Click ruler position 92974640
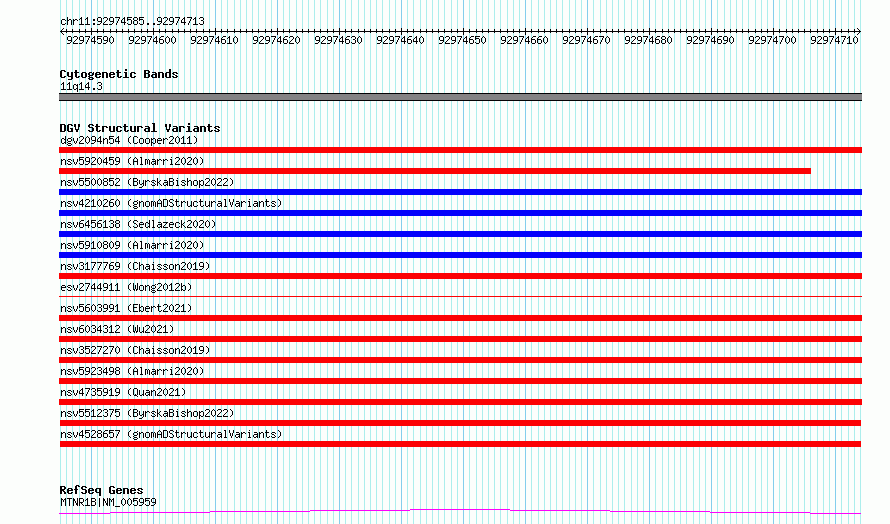Viewport: 890px width, 524px height. point(400,40)
